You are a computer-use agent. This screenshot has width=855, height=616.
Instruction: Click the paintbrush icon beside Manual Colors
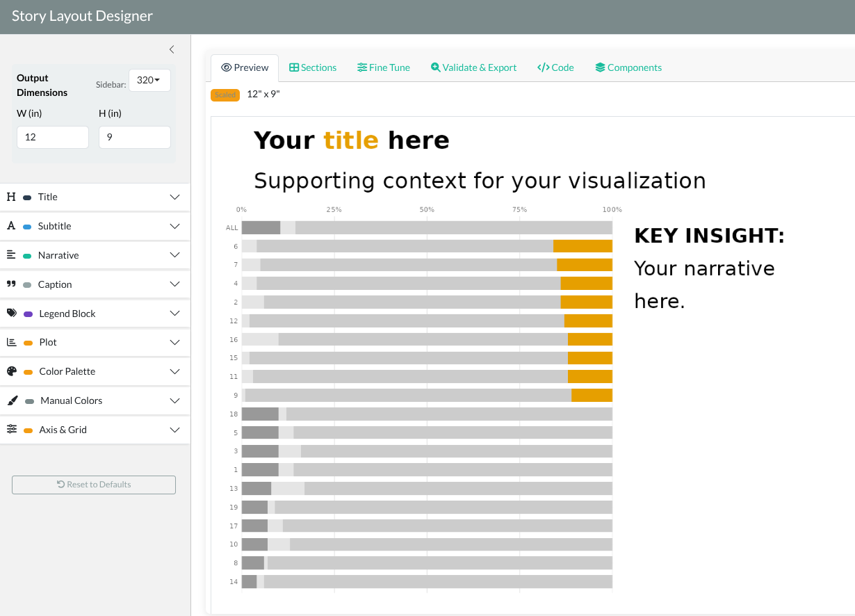(13, 400)
